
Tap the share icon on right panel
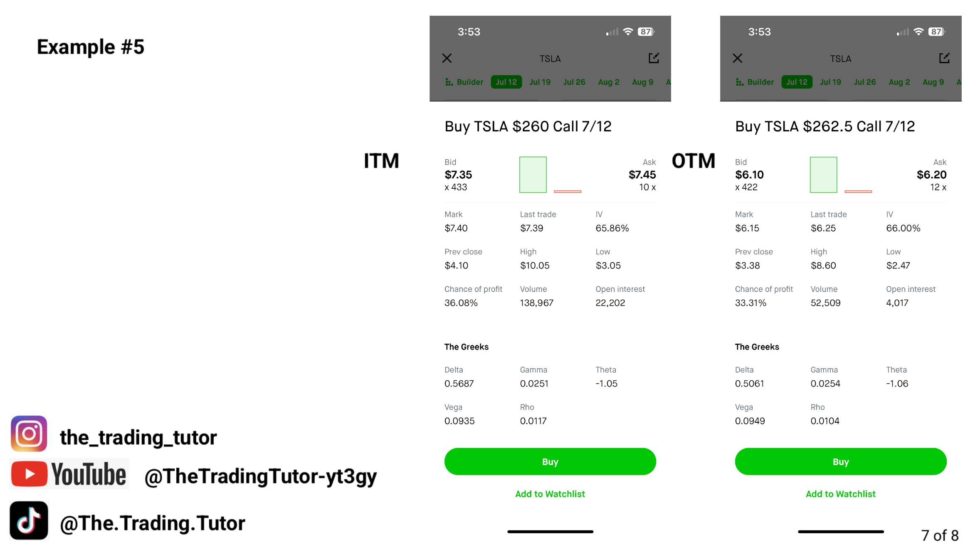944,58
